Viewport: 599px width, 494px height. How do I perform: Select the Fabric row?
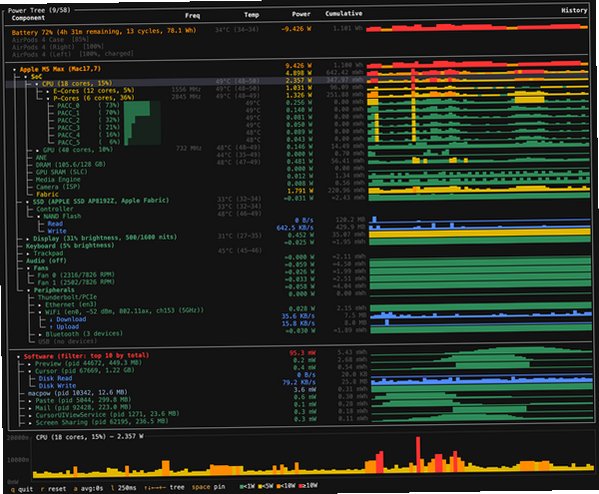[47, 194]
